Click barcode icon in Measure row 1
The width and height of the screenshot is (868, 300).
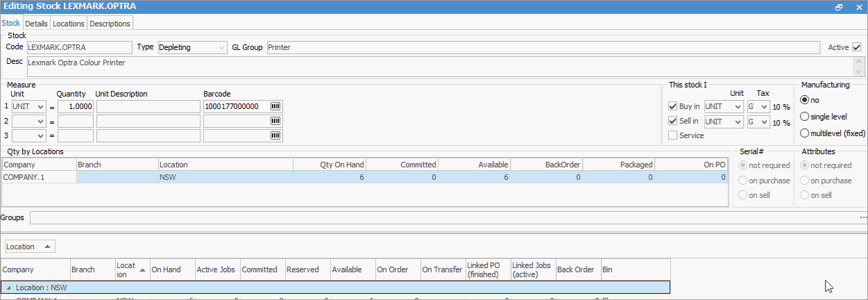[275, 107]
